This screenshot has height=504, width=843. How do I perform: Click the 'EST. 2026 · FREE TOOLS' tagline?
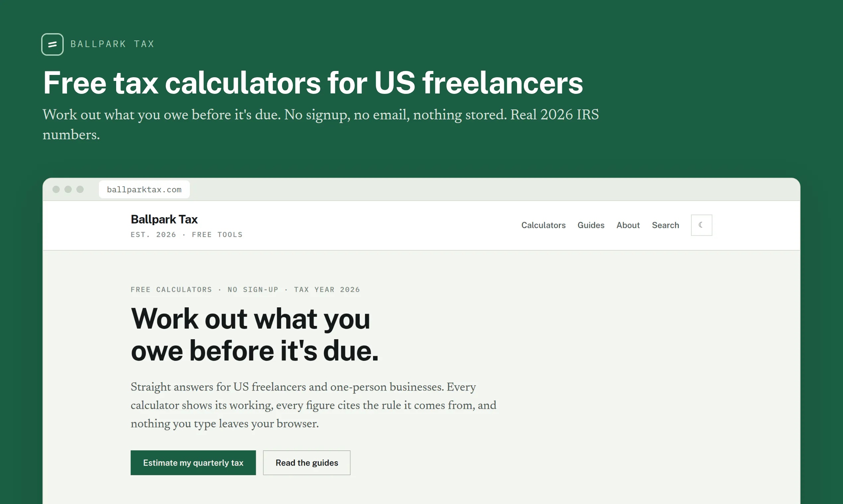click(187, 234)
